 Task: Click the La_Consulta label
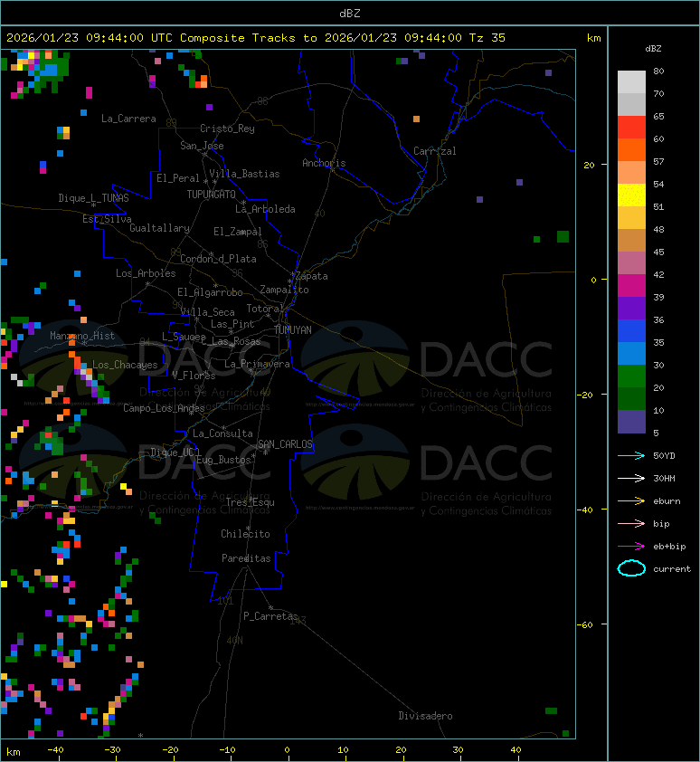222,433
